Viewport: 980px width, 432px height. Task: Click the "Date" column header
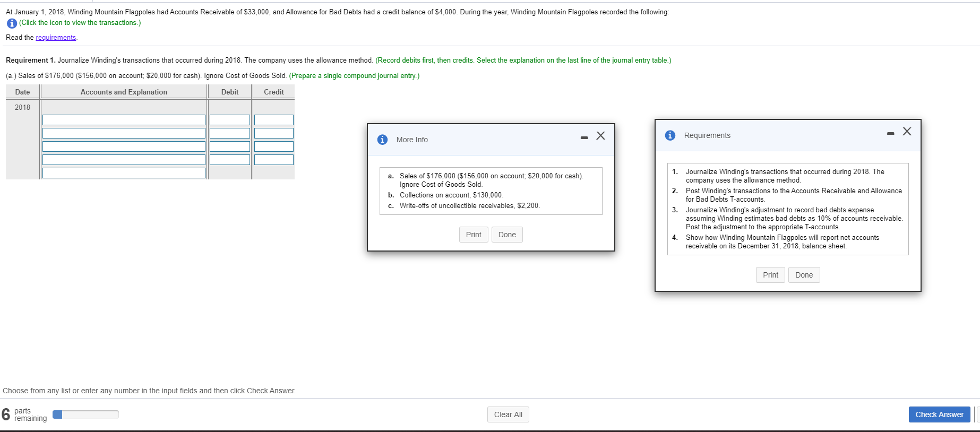coord(22,92)
